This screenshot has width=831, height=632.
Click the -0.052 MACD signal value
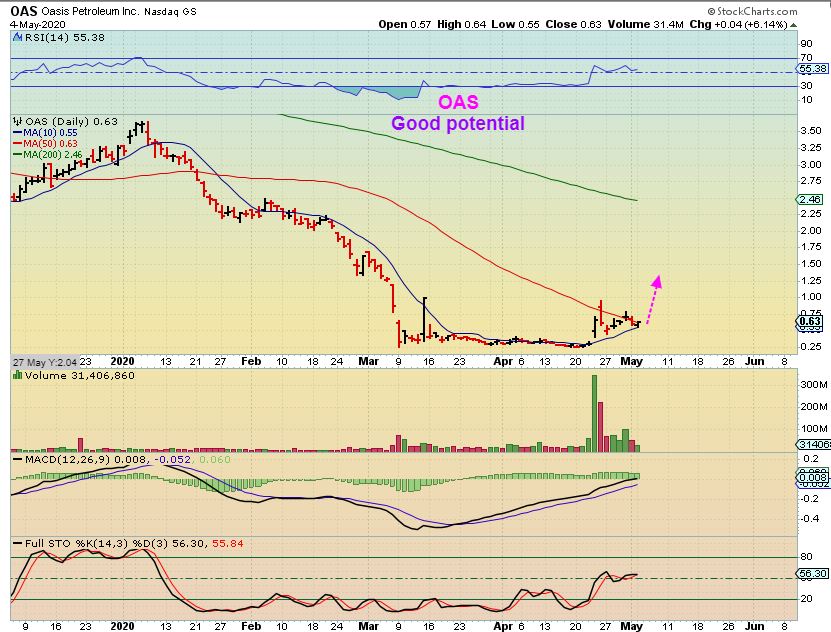[x=172, y=459]
